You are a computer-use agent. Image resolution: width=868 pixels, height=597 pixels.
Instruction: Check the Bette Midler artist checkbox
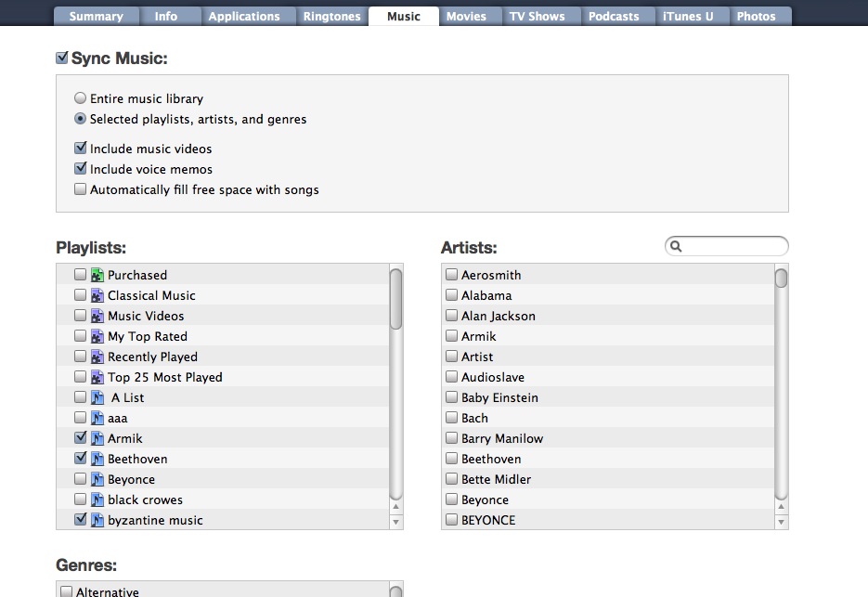point(452,478)
